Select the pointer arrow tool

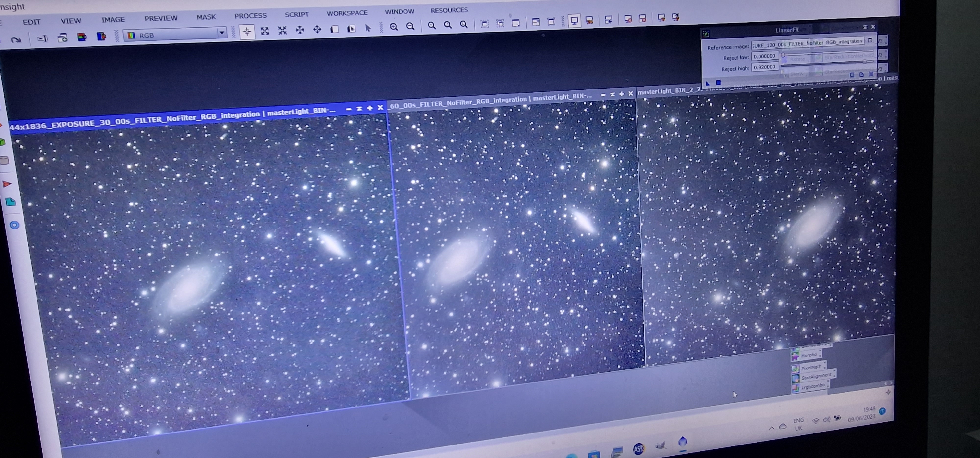click(367, 28)
